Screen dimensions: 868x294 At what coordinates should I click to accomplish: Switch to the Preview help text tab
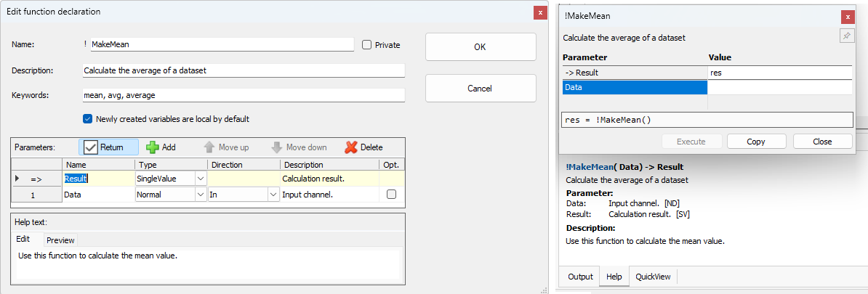[x=60, y=240]
